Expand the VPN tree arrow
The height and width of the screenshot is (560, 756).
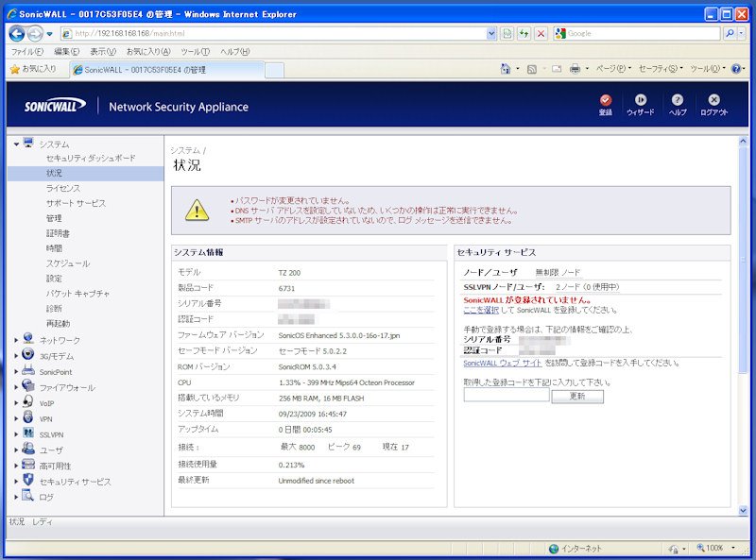click(x=16, y=418)
